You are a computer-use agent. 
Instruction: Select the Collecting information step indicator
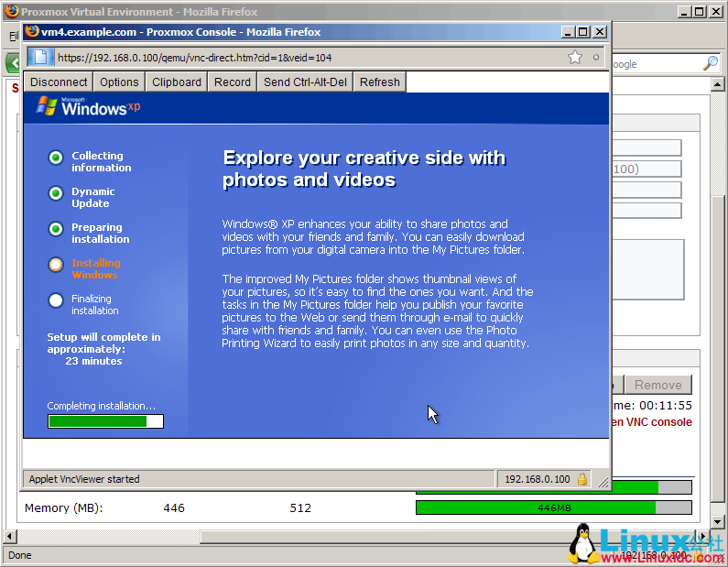click(x=56, y=158)
